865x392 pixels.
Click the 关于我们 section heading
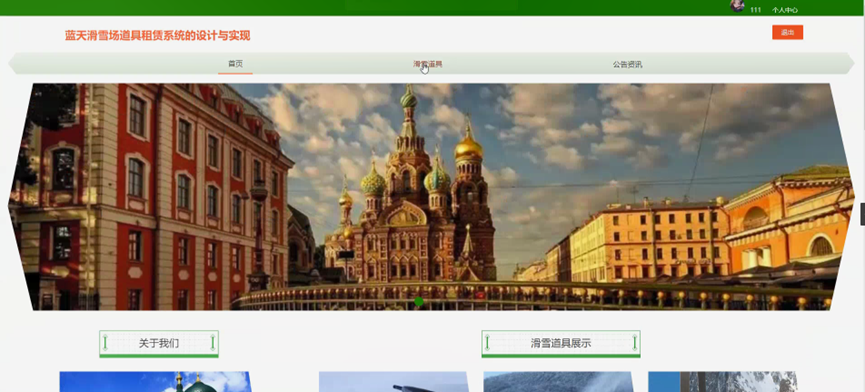[159, 343]
